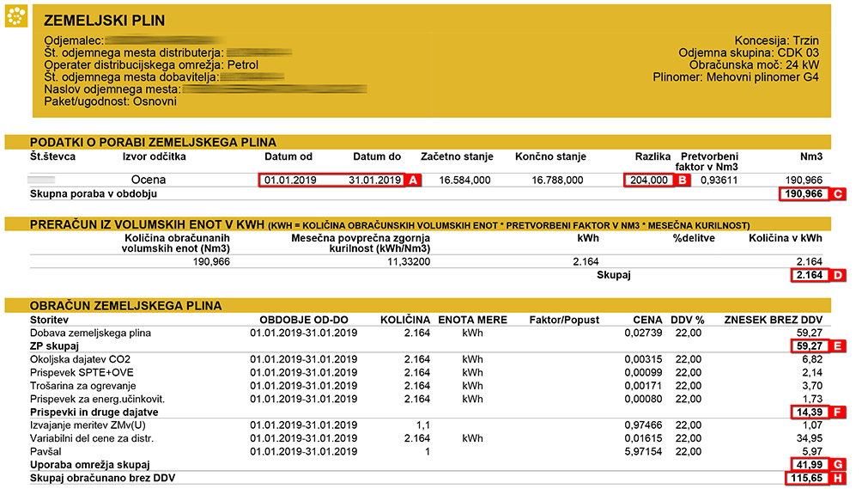Select the red C marker icon
This screenshot has height=489, width=868.
[839, 194]
